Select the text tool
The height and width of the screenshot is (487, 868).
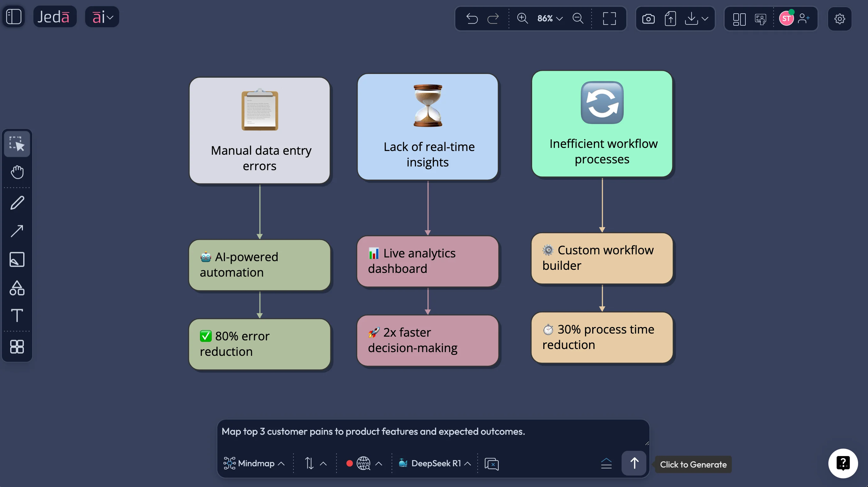click(x=17, y=316)
